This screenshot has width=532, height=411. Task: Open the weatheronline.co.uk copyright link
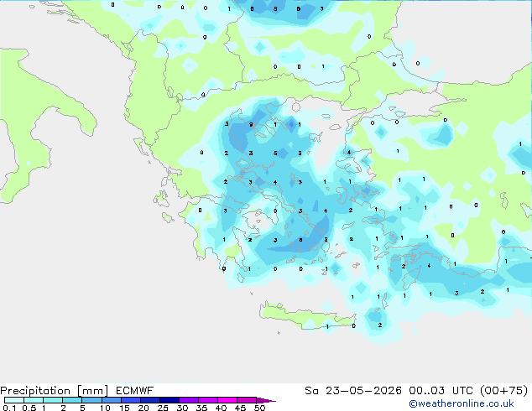click(x=461, y=404)
